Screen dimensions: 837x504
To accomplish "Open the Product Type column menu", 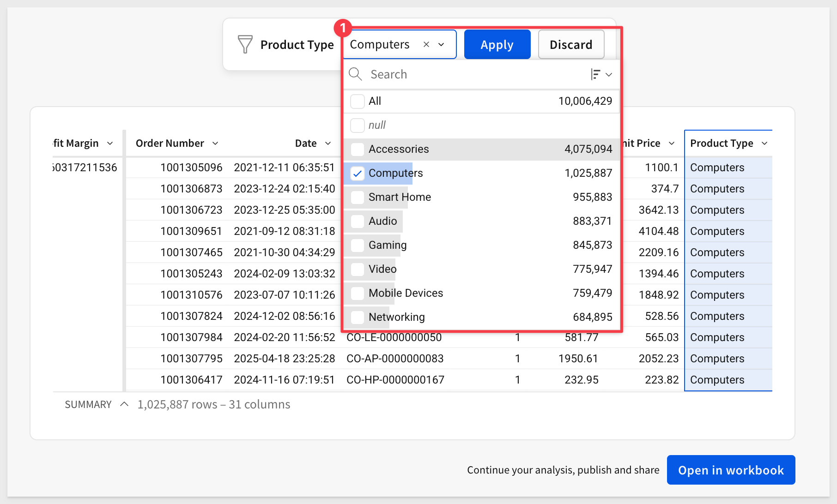I will (764, 144).
